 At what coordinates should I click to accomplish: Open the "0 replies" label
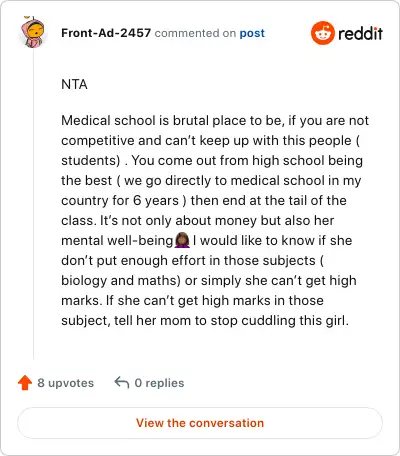[x=159, y=383]
